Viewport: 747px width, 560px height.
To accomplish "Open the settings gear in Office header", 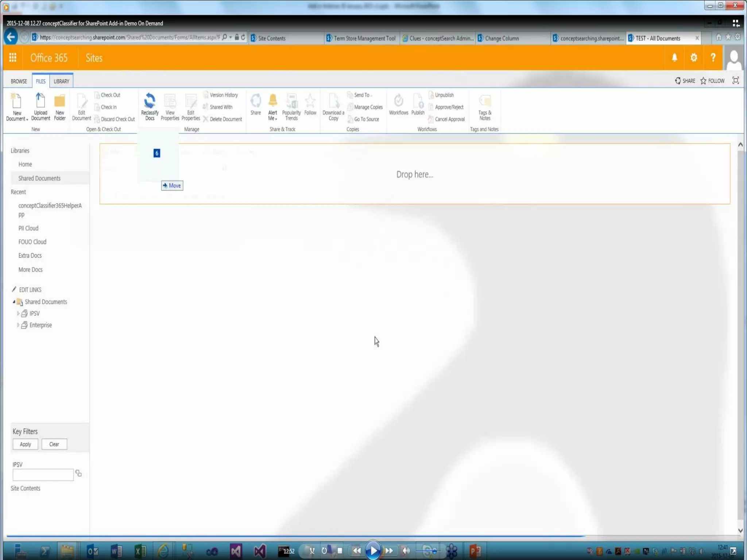I will [693, 58].
